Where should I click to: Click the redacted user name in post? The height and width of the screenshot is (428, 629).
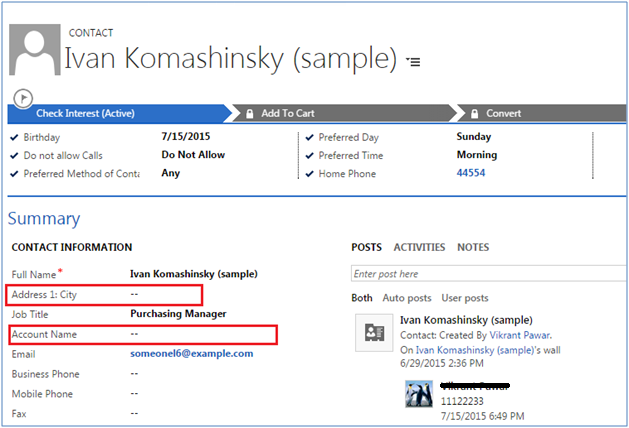[475, 386]
